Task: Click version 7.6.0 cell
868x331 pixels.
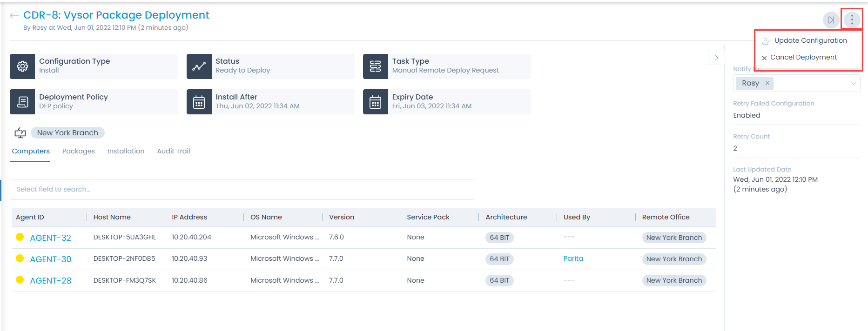Action: point(336,237)
